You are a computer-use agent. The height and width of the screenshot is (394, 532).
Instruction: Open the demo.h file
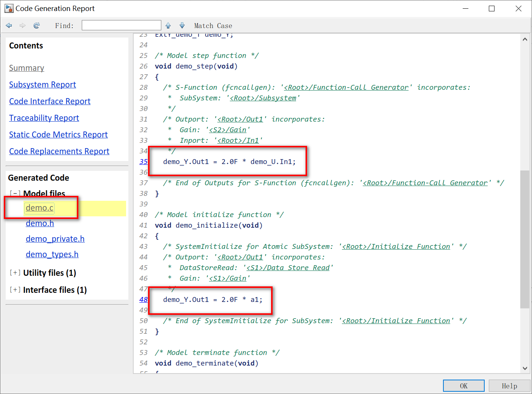40,224
